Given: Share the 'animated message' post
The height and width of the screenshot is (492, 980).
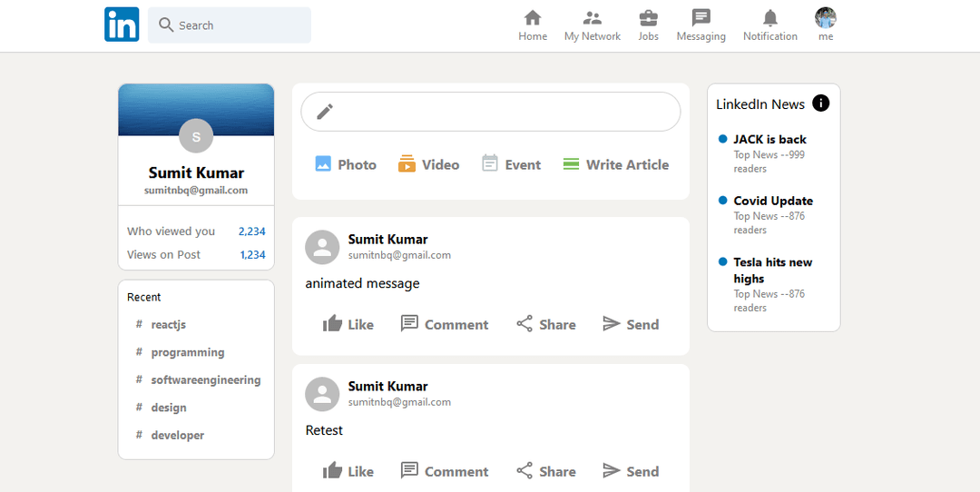Looking at the screenshot, I should click(x=545, y=324).
